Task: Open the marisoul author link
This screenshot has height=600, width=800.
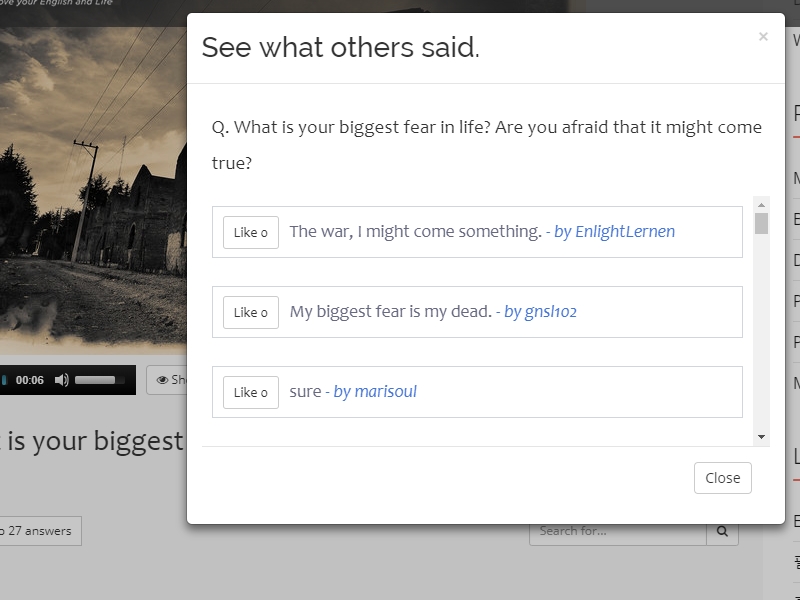Action: (375, 391)
